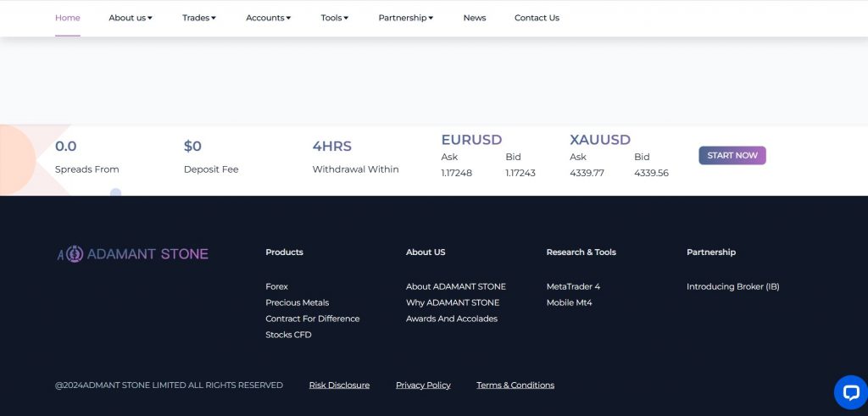
Task: Open the News page
Action: click(x=475, y=18)
